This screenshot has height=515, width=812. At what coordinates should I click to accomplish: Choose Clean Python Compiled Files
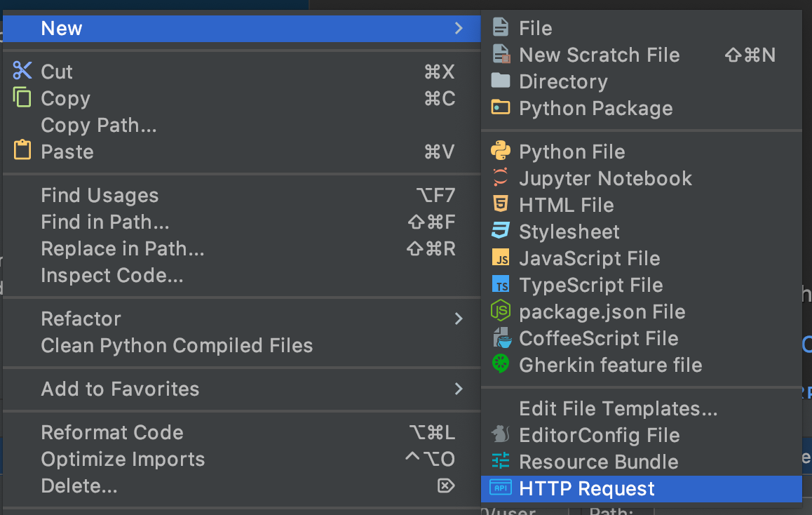177,345
